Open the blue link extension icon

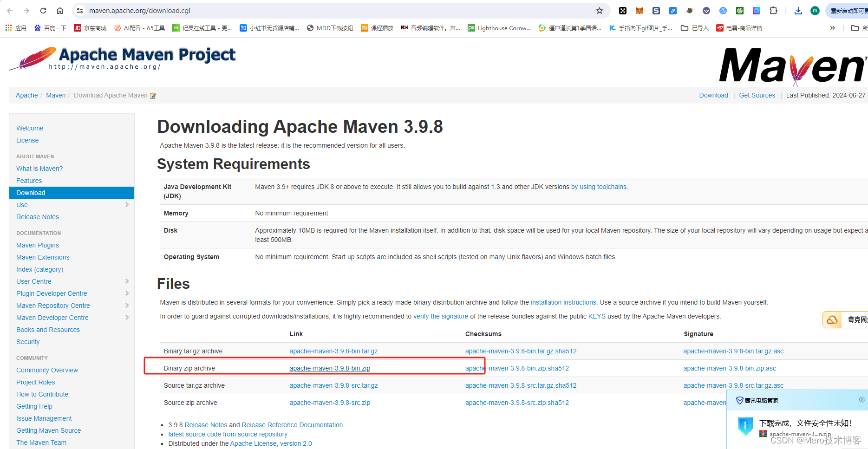coord(673,10)
